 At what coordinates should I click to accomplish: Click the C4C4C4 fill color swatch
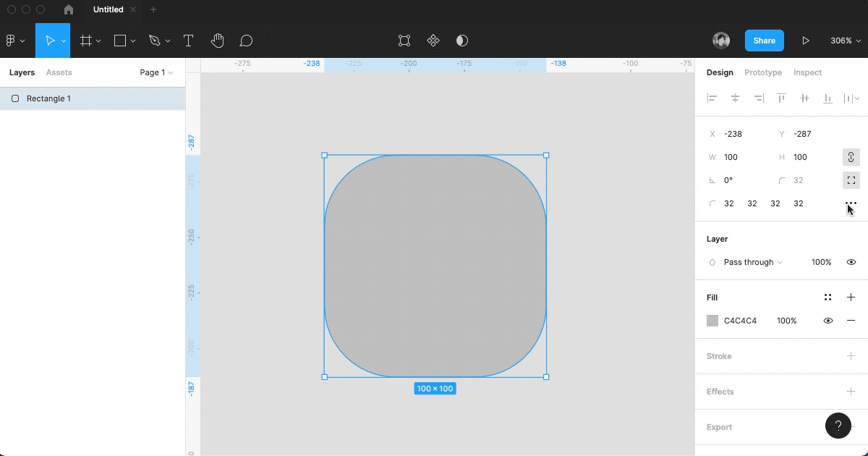712,321
